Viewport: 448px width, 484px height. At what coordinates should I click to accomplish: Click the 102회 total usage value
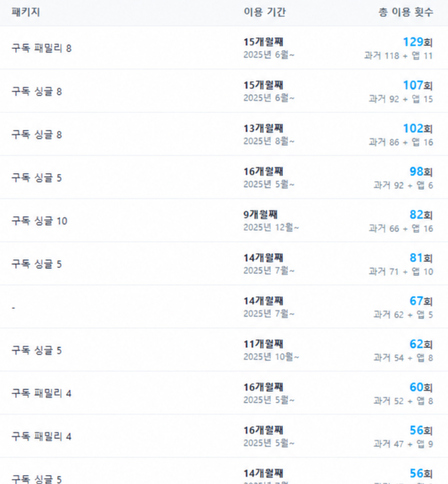coord(418,129)
